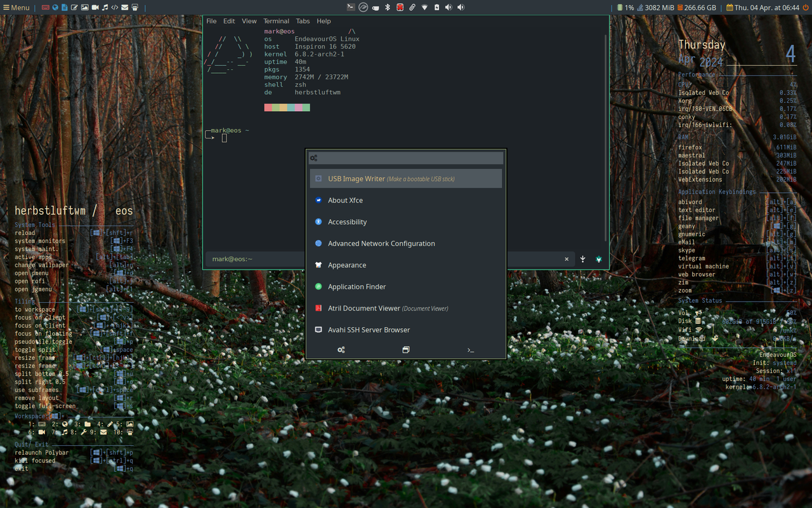
Task: Select the code editor icon on the panel
Action: point(115,7)
